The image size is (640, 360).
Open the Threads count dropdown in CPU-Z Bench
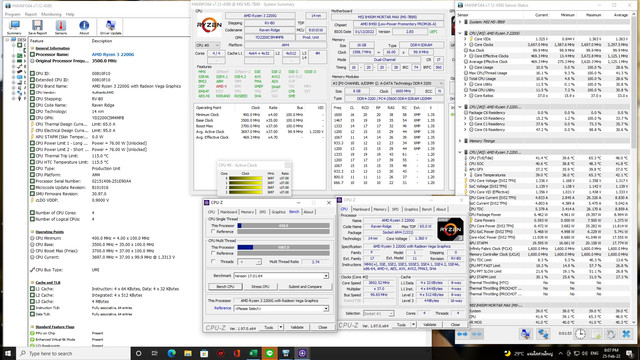[250, 262]
